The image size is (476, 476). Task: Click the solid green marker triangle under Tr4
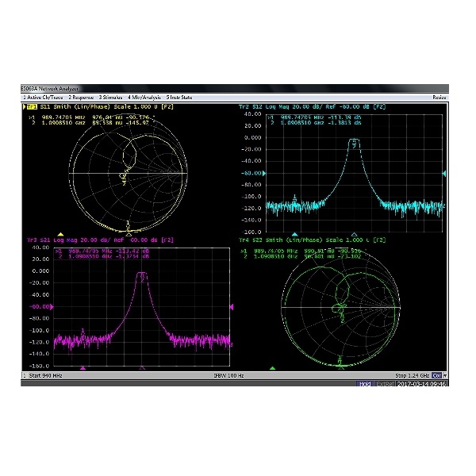tap(272, 368)
